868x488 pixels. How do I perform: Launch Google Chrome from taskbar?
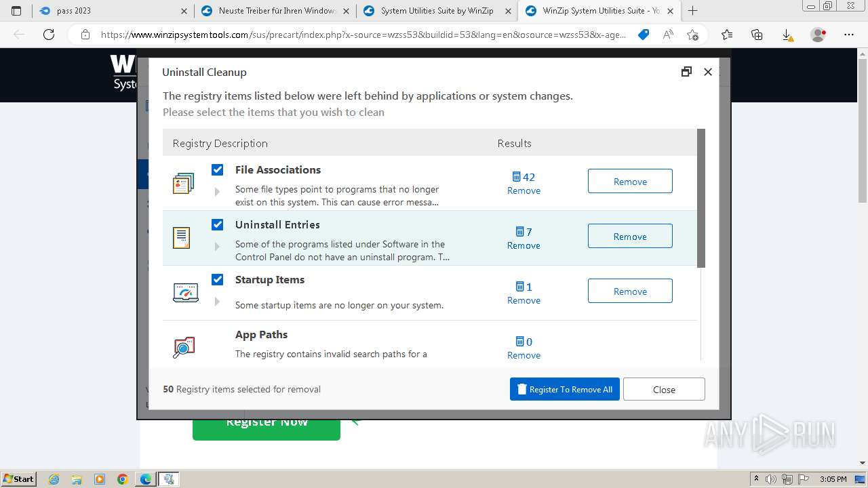tap(122, 479)
